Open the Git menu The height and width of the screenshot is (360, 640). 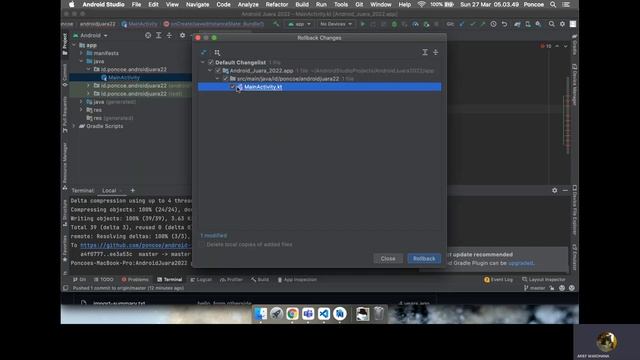359,4
